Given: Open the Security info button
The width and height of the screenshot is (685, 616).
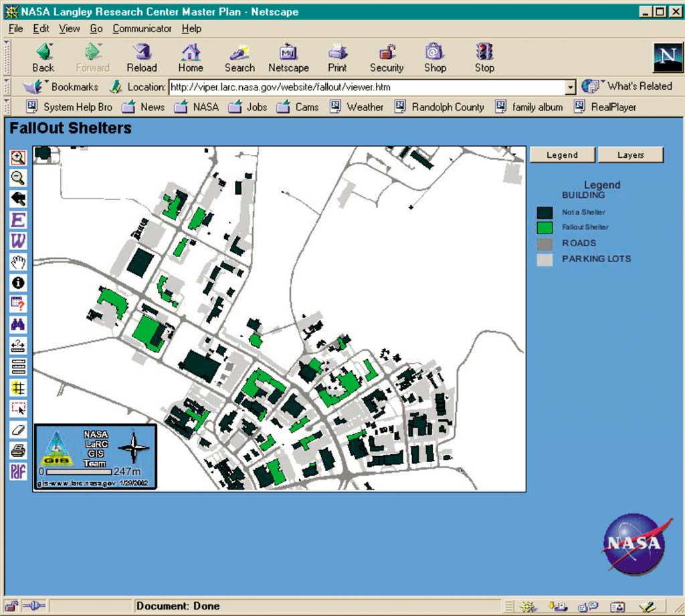Looking at the screenshot, I should pos(387,58).
